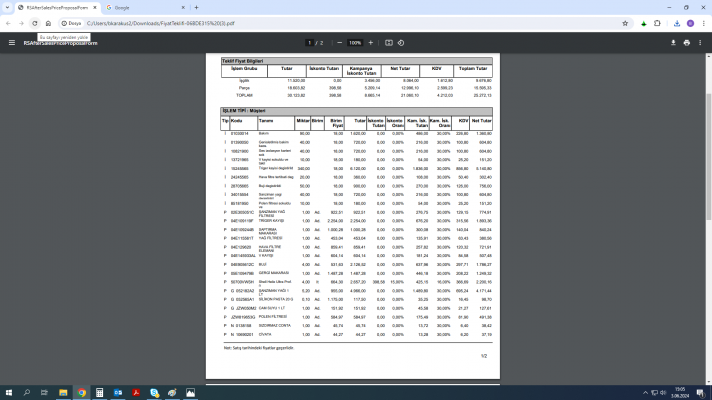Screen dimensions: 712x400
Task: Click the 'TRİGER KAYIŞI' row description
Action: 271,221
